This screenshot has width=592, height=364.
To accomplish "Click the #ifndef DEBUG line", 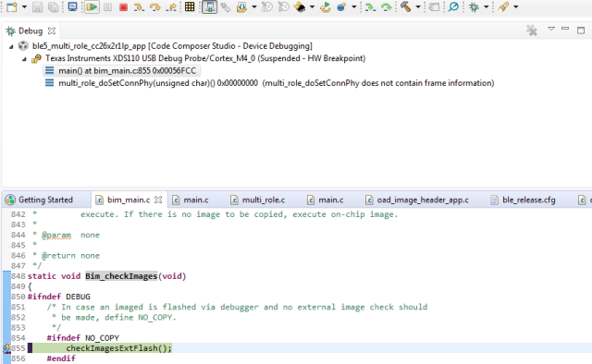I will (59, 297).
